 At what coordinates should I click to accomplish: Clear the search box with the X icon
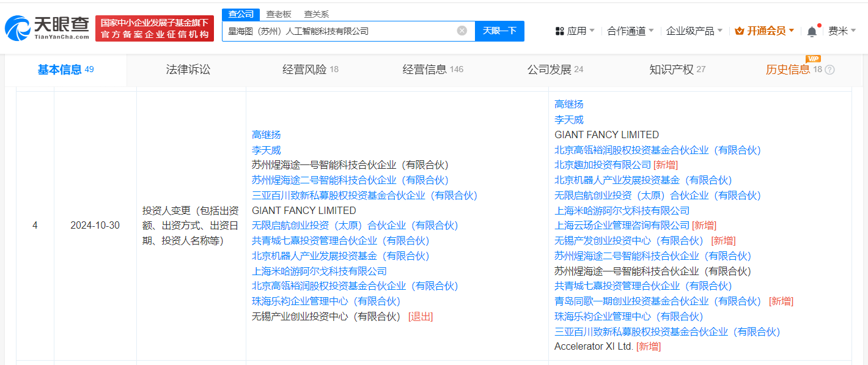tap(462, 31)
